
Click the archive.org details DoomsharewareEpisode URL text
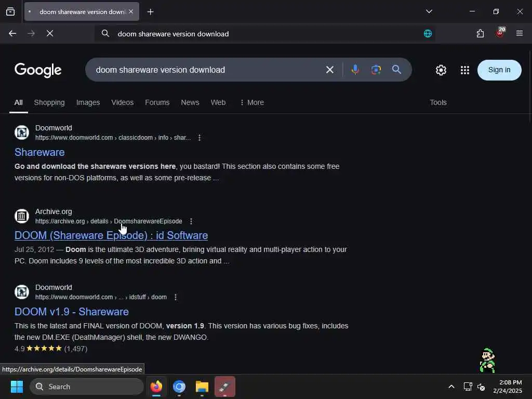coord(109,221)
